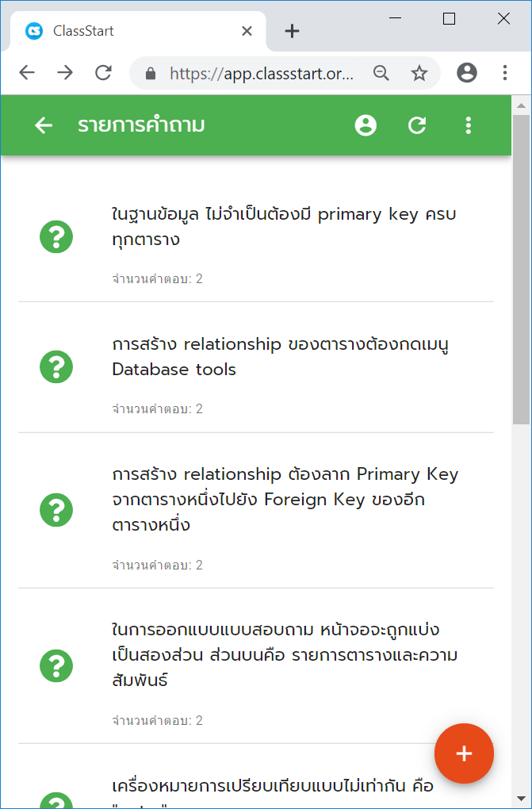532x809 pixels.
Task: Open the Chrome three-dot menu
Action: coord(505,73)
